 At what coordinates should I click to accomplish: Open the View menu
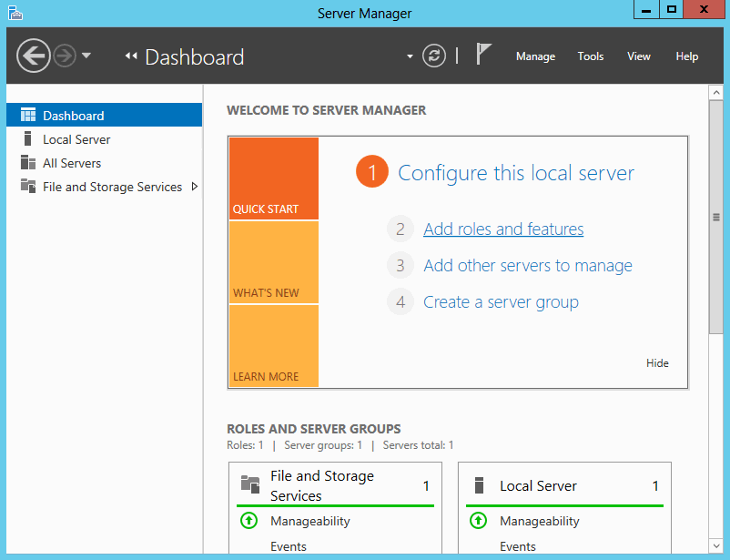(x=638, y=56)
